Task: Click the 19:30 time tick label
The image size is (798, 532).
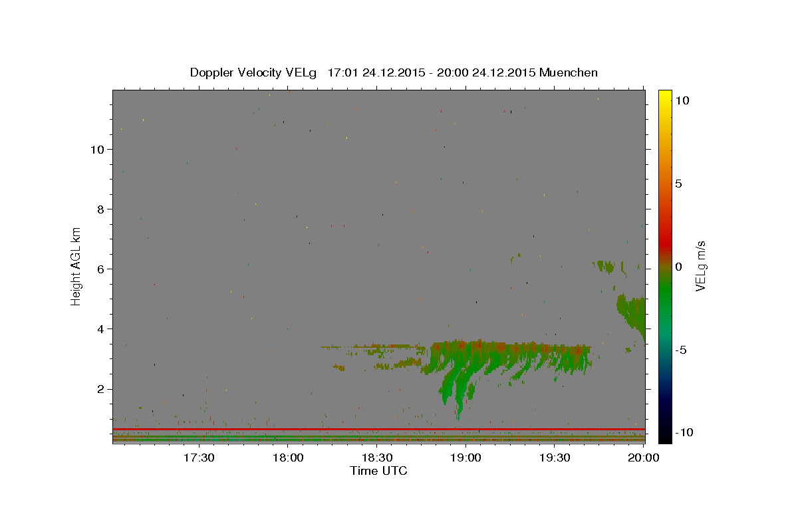Action: click(x=555, y=458)
